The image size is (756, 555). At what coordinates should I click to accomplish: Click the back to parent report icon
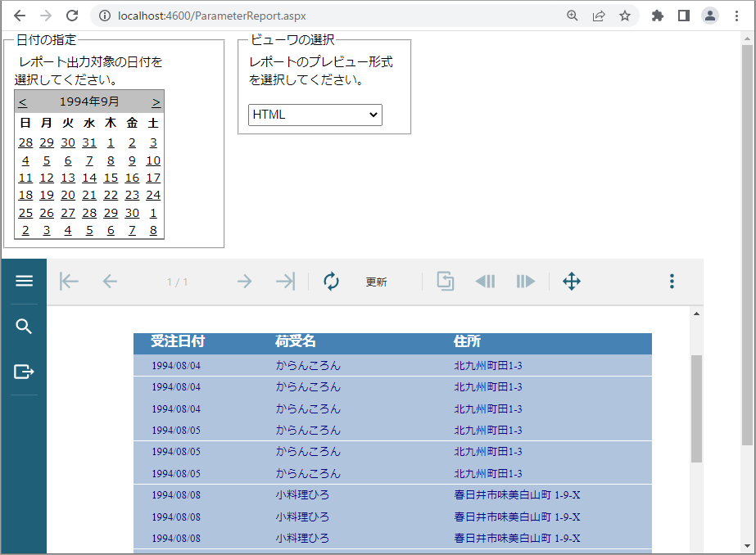446,281
